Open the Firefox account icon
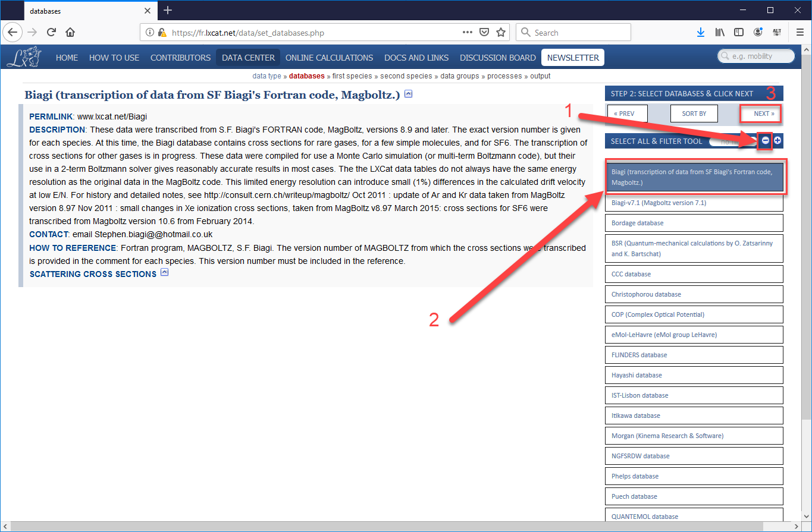Screen dimensions: 812x532 [x=757, y=32]
